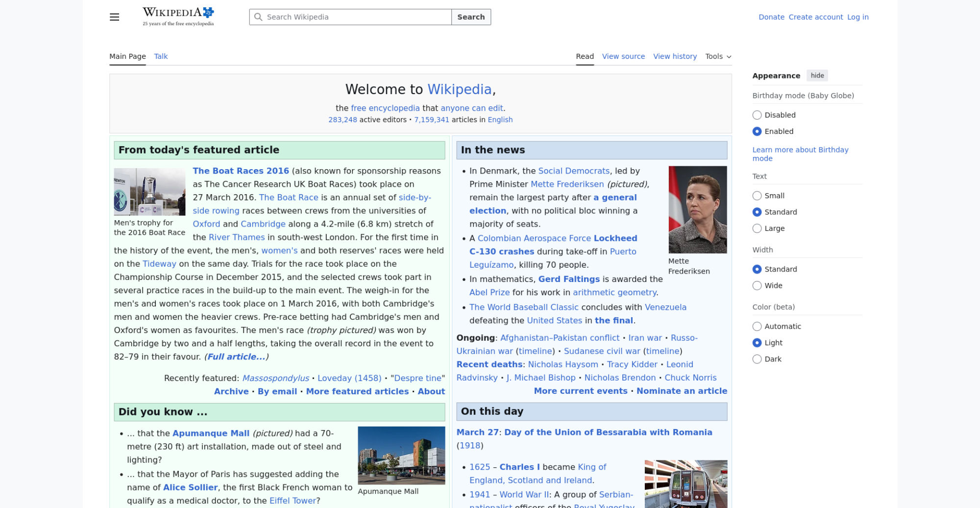This screenshot has height=508, width=980.
Task: Hide the Appearance panel
Action: [817, 76]
